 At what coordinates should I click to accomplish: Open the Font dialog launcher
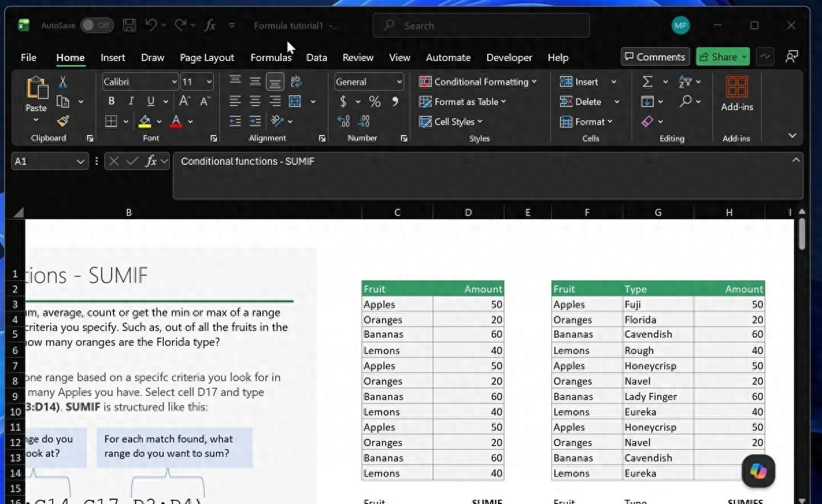tap(214, 138)
